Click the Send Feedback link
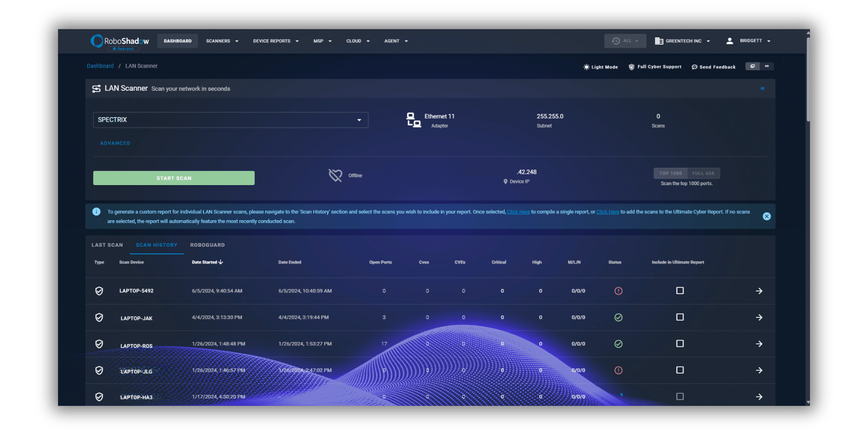This screenshot has width=868, height=435. pyautogui.click(x=714, y=67)
